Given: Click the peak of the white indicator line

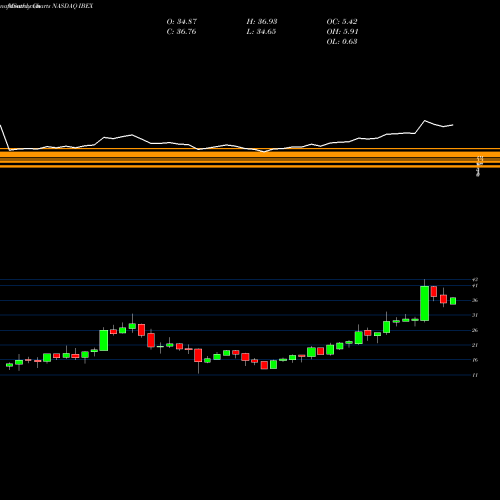Looking at the screenshot, I should [425, 121].
